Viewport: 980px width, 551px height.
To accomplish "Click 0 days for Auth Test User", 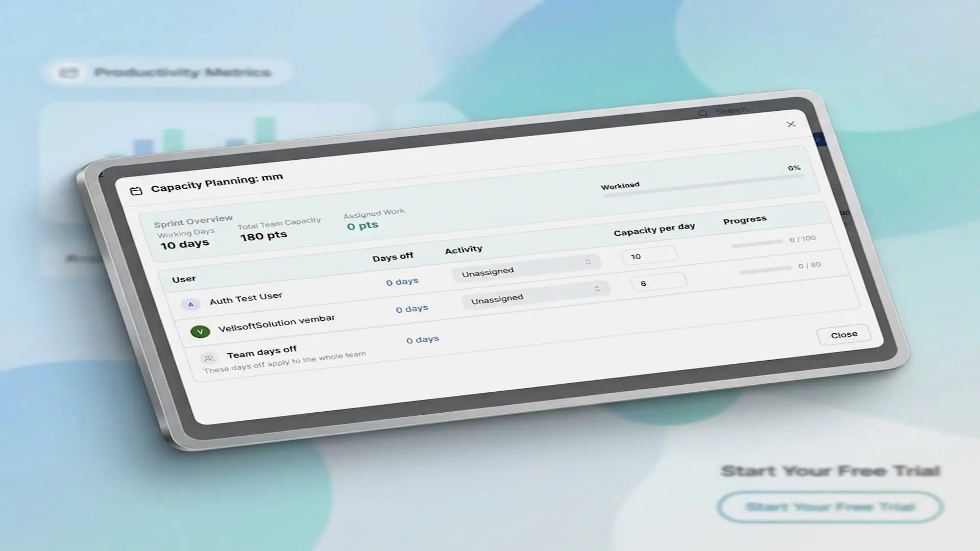I will (402, 282).
